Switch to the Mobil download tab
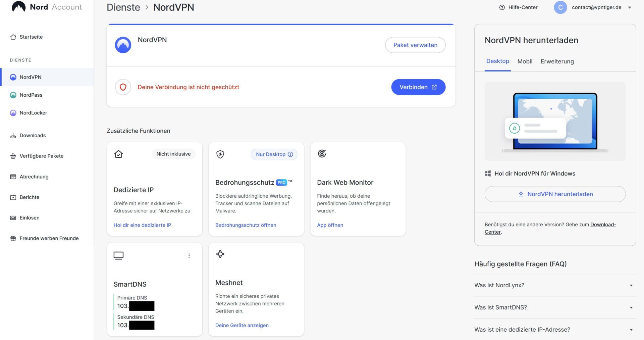 525,61
